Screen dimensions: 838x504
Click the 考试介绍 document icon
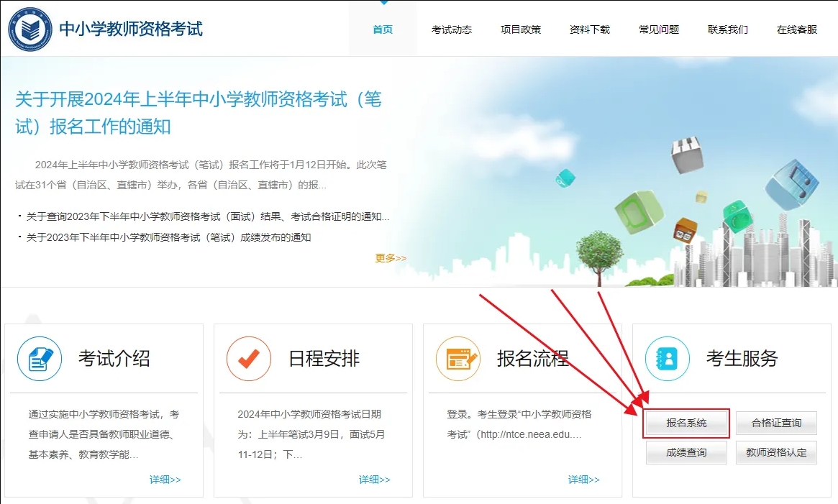pos(40,359)
